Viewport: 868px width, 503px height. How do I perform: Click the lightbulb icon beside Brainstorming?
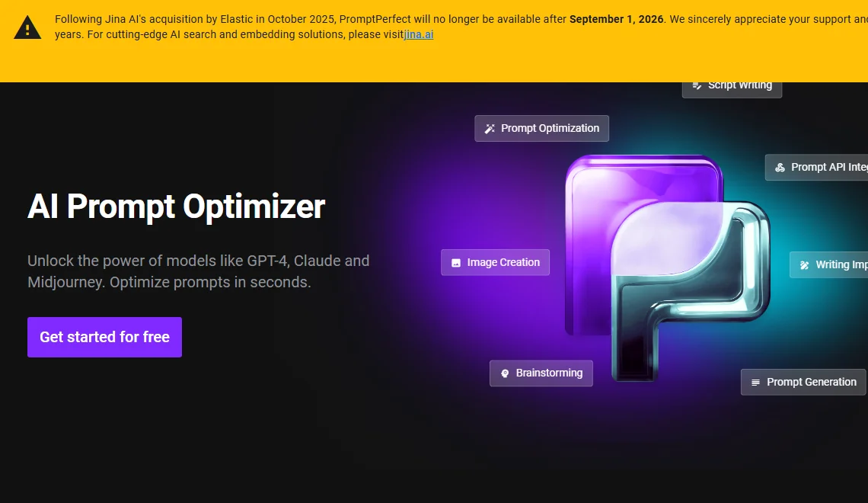[504, 373]
